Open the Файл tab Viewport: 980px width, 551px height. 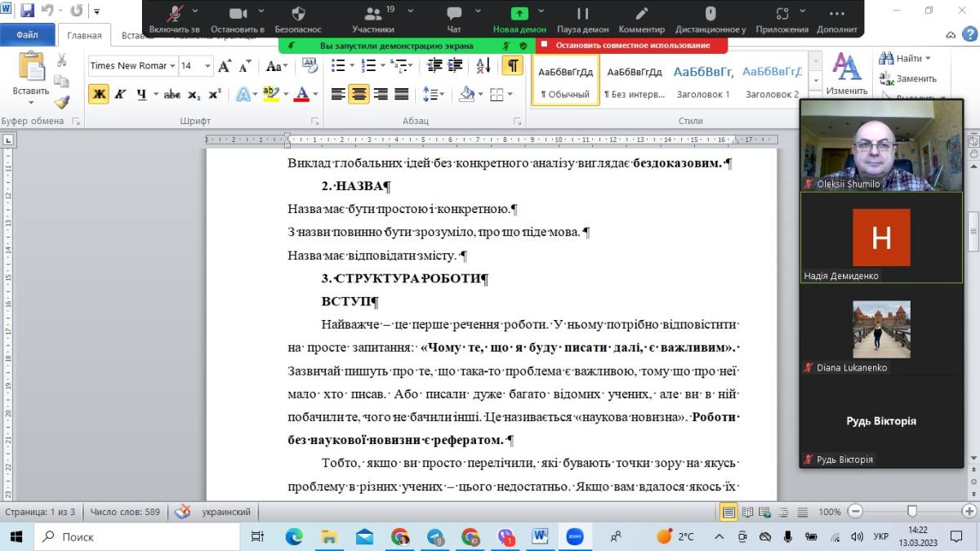pyautogui.click(x=27, y=35)
